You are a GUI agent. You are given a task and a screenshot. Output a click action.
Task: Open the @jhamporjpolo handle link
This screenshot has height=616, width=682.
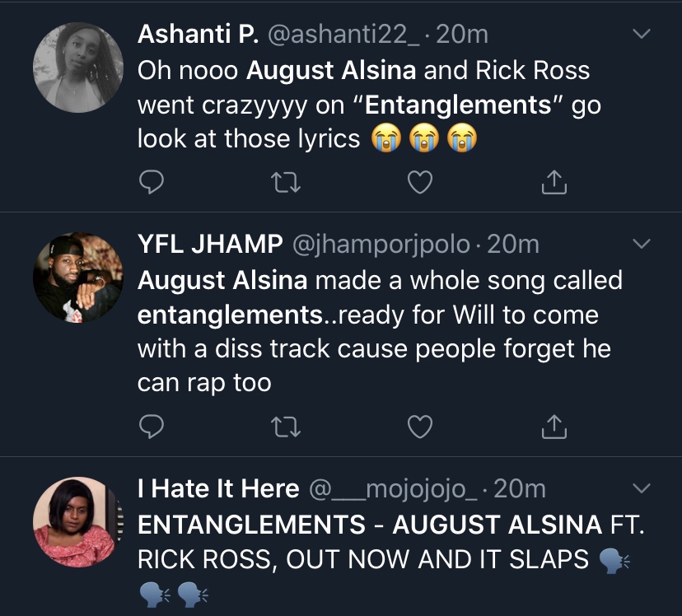click(381, 245)
